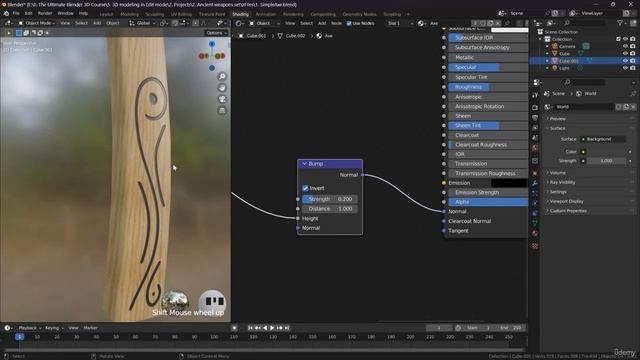Click the new World datablock icon
Screen dimensions: 640x360
tap(626, 107)
